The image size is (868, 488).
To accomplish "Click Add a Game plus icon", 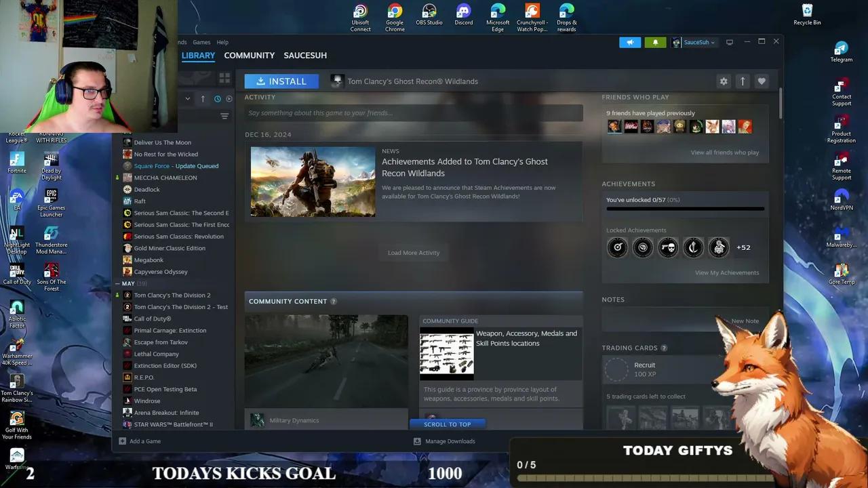I will pyautogui.click(x=122, y=441).
